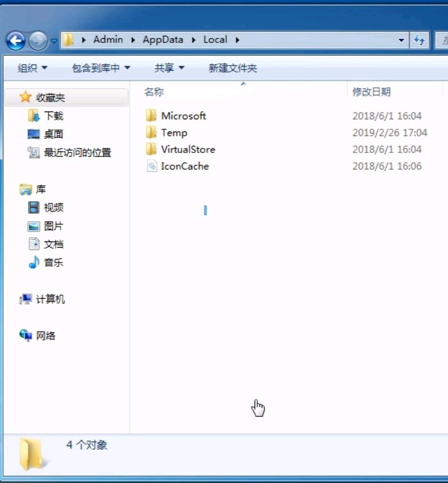Select 库 in the navigation pane
This screenshot has width=448, height=483.
40,189
